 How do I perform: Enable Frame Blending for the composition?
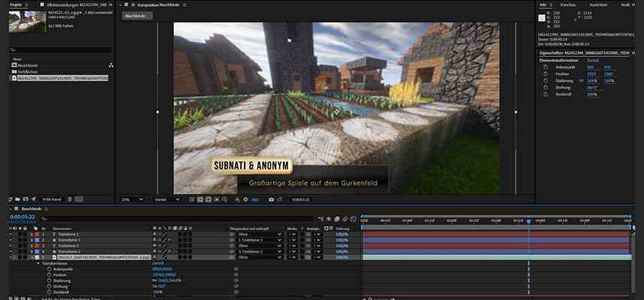(337, 219)
